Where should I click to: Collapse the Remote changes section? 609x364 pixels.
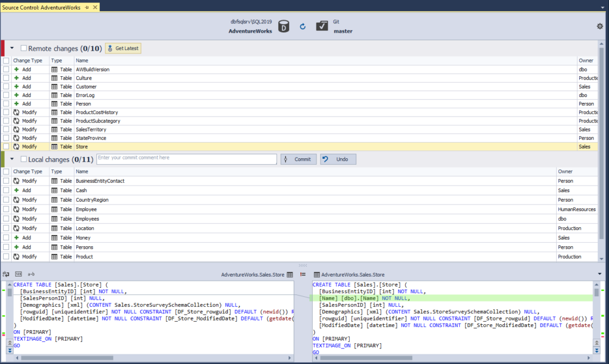point(12,48)
